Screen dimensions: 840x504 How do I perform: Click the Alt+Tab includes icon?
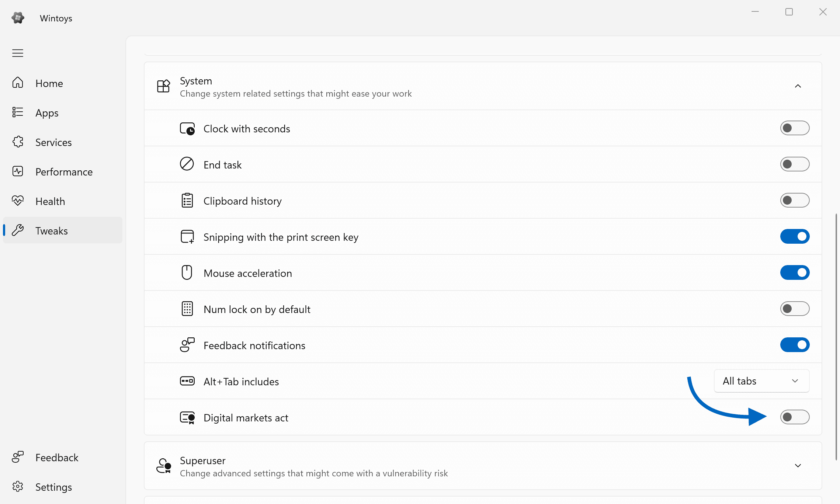[x=187, y=381]
